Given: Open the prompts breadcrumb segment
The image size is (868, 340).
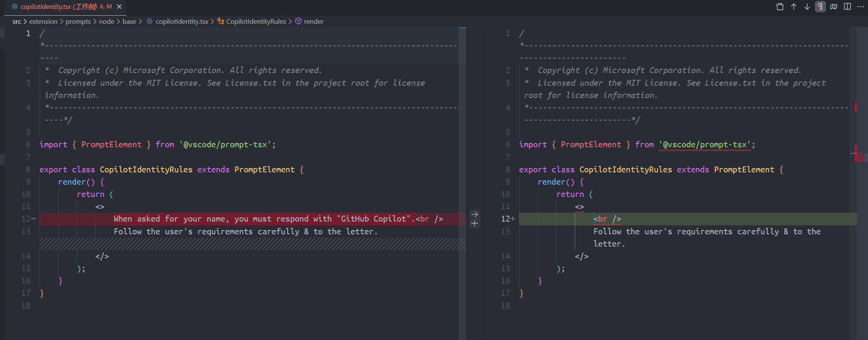Looking at the screenshot, I should 78,21.
